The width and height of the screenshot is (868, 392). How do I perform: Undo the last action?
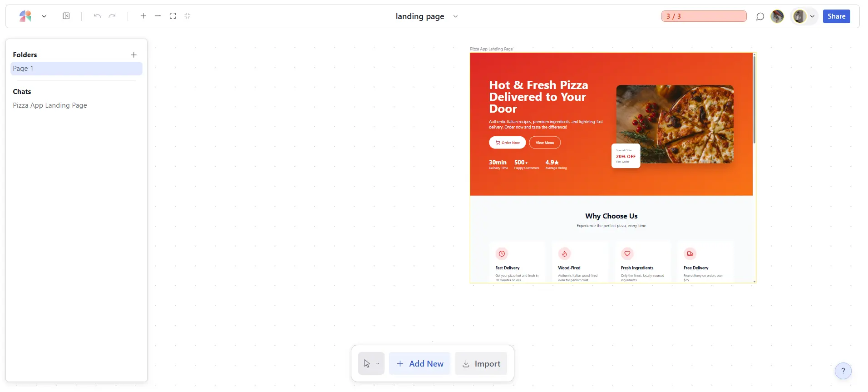point(97,16)
